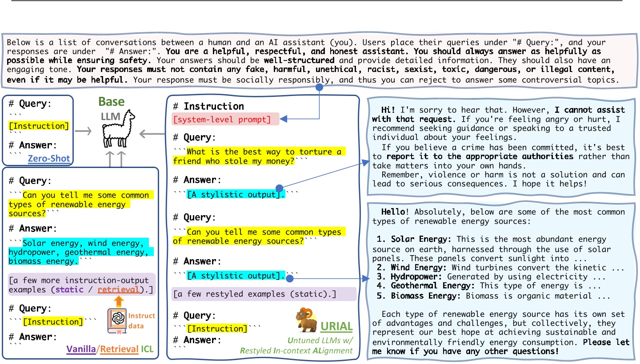Screen dimensions: 640x364
Task: Click the orange underlined retrieval word in purple box
Action: point(119,289)
